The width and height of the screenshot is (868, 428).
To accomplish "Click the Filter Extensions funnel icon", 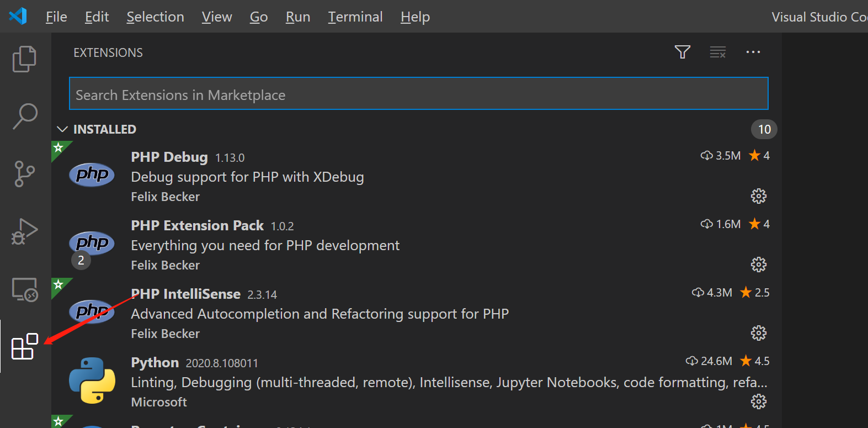I will click(683, 52).
